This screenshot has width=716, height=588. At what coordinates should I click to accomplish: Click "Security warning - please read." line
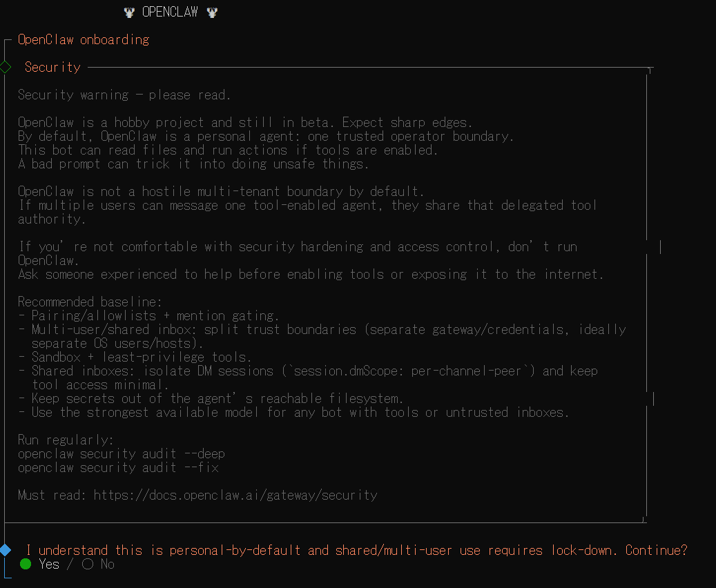click(124, 95)
